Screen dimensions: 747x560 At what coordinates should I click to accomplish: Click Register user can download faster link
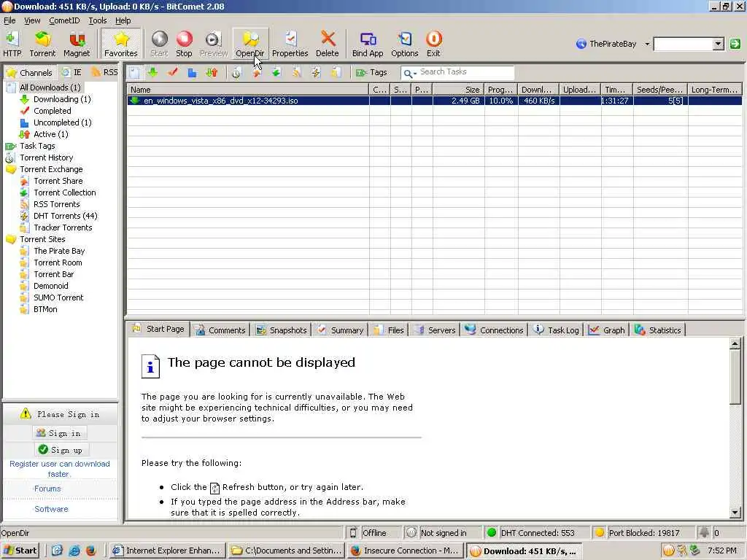60,469
